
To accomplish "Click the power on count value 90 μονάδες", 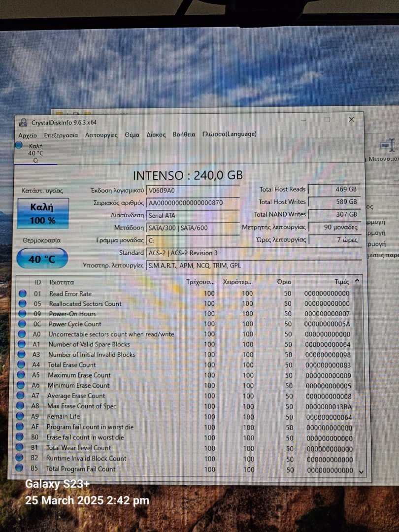I will pos(334,227).
